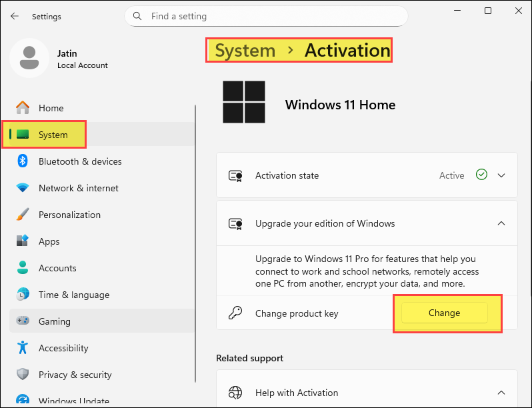Open the Home settings page
Screen dimensions: 532x408
[x=102, y=108]
